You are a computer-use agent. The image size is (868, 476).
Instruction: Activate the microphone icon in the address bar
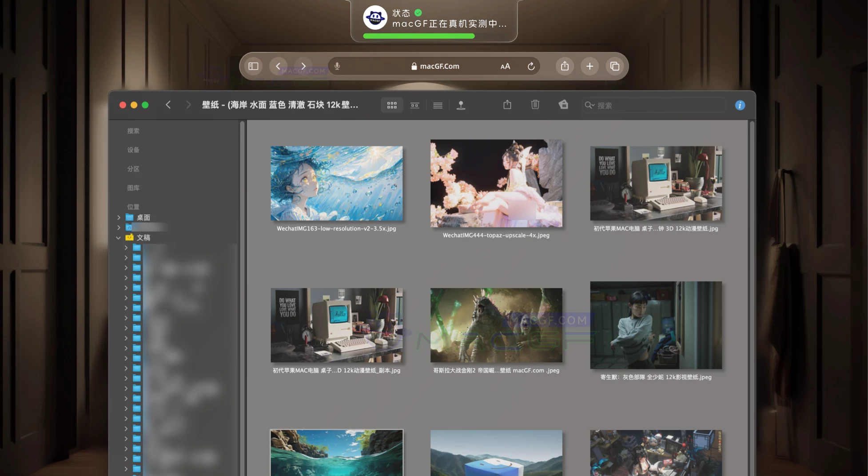[337, 66]
